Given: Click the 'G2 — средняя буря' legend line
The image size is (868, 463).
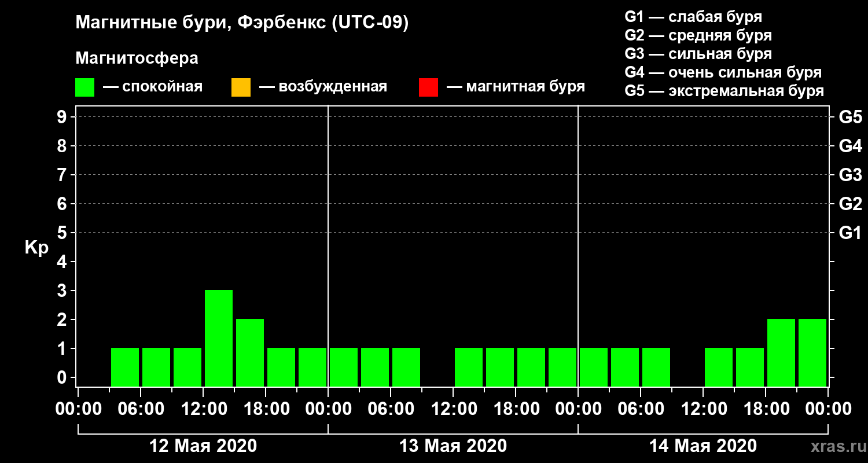Looking at the screenshot, I should tap(698, 35).
